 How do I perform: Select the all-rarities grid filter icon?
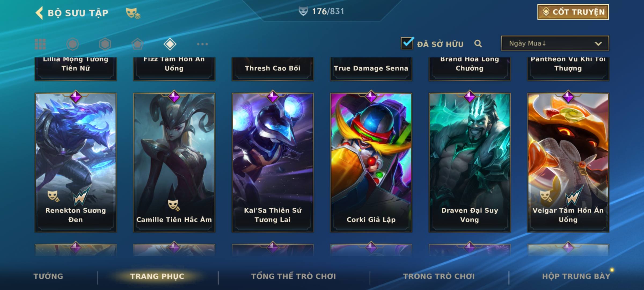pos(40,44)
